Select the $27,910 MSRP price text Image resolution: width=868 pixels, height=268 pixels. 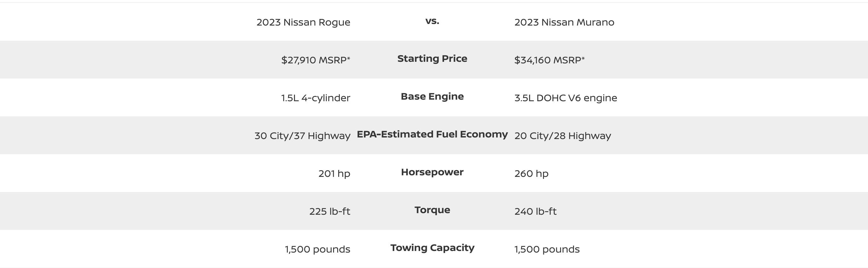pyautogui.click(x=315, y=60)
